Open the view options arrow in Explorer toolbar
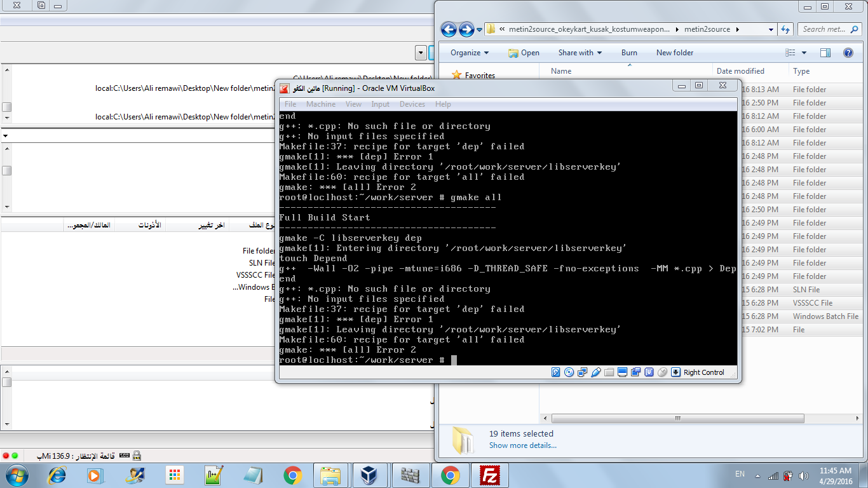This screenshot has width=868, height=488. tap(804, 53)
